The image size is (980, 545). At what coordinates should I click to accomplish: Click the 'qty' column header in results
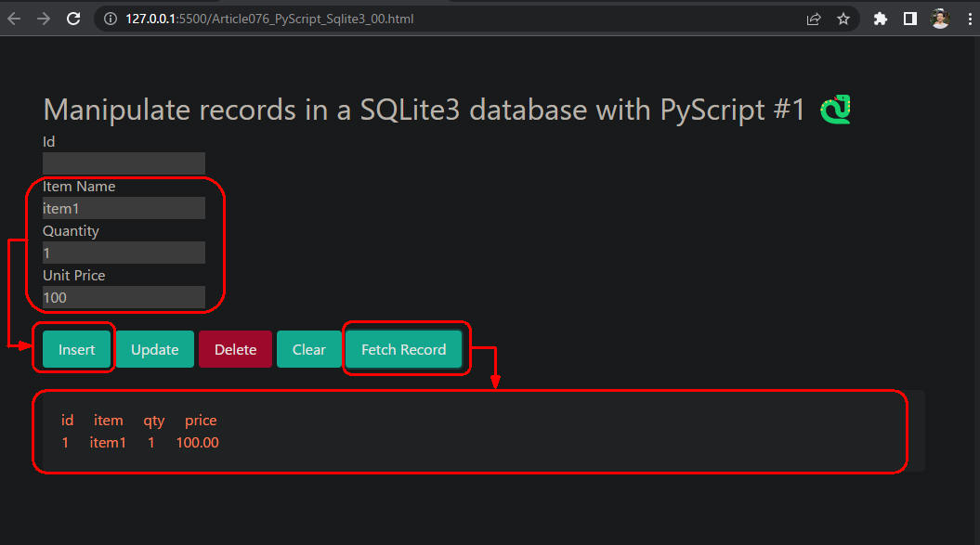[154, 421]
